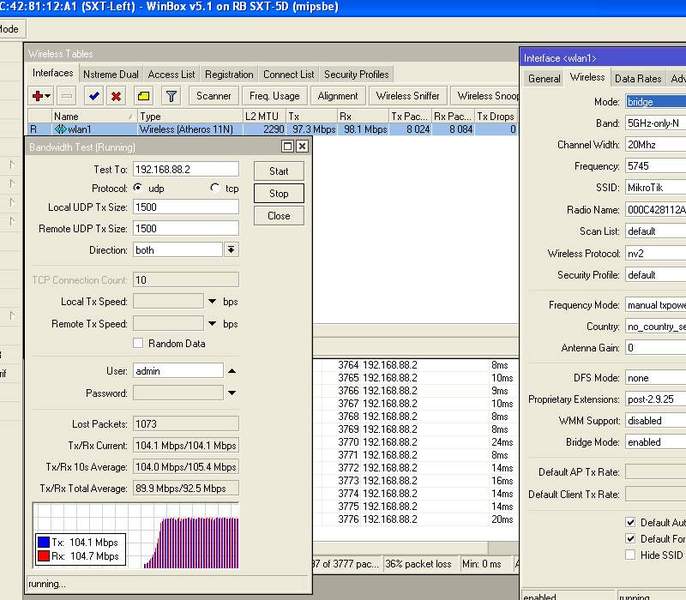Click the red Rx legend swatch
686x600 pixels.
point(44,556)
